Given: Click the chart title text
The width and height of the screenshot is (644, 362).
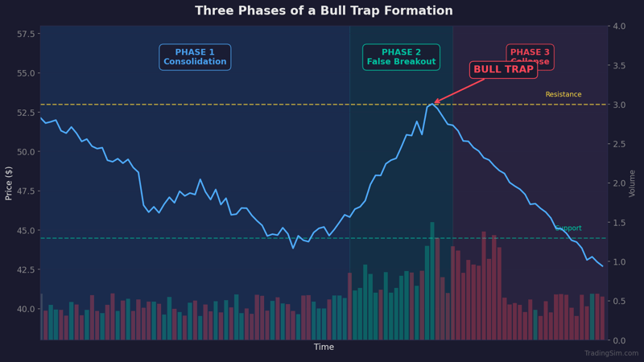Looking at the screenshot, I should pyautogui.click(x=324, y=11).
